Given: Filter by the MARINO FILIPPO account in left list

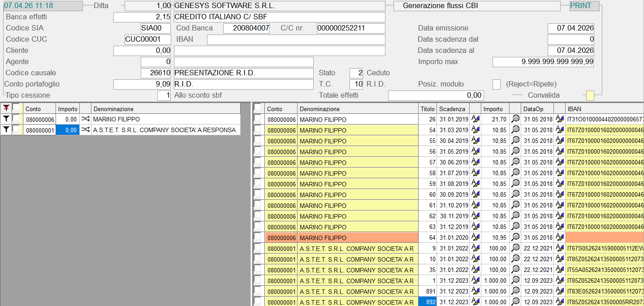Looking at the screenshot, I should point(6,119).
